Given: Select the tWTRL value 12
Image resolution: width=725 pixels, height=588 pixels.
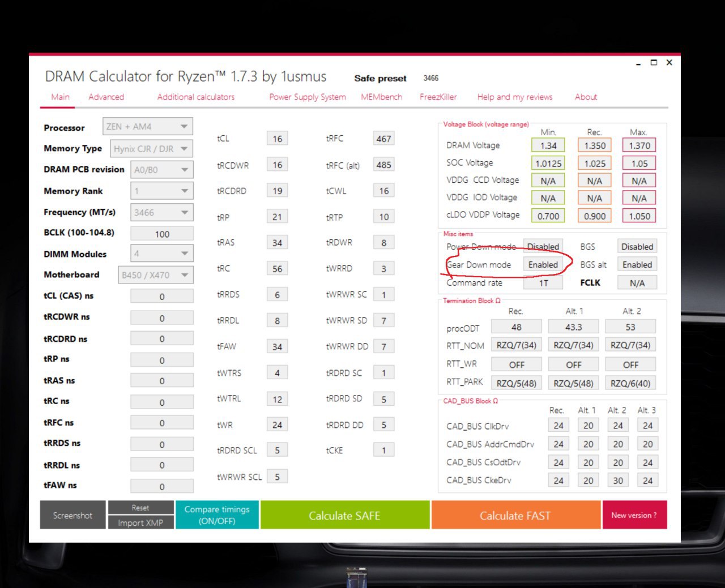Looking at the screenshot, I should pos(277,399).
